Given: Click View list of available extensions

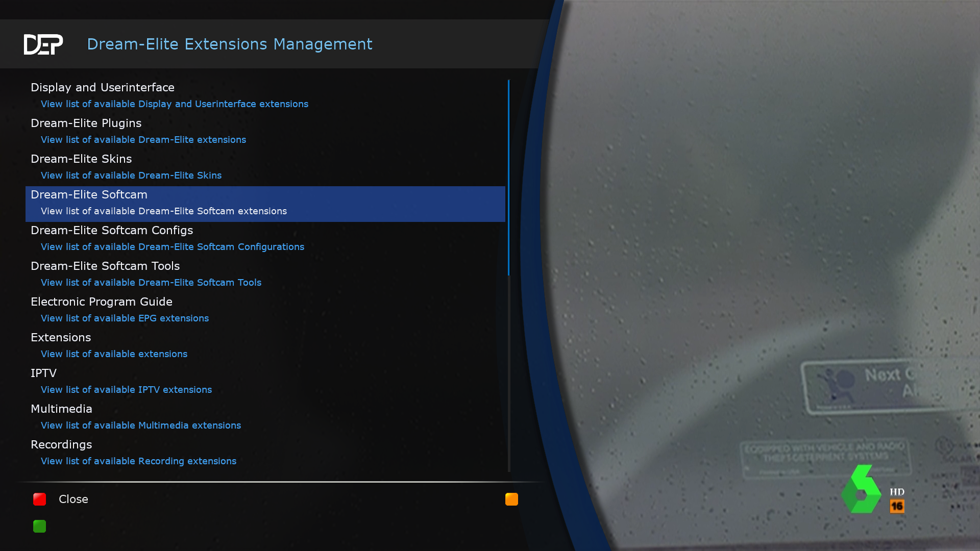Looking at the screenshot, I should (114, 354).
